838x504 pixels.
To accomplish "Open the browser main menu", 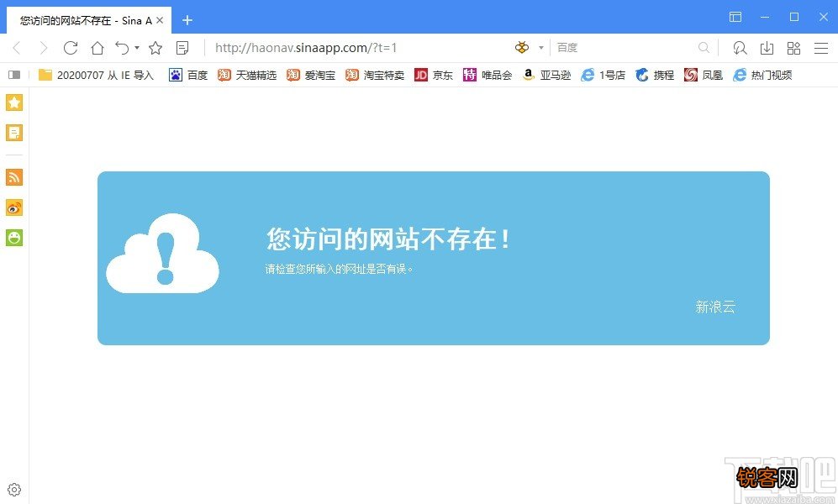I will pyautogui.click(x=821, y=48).
